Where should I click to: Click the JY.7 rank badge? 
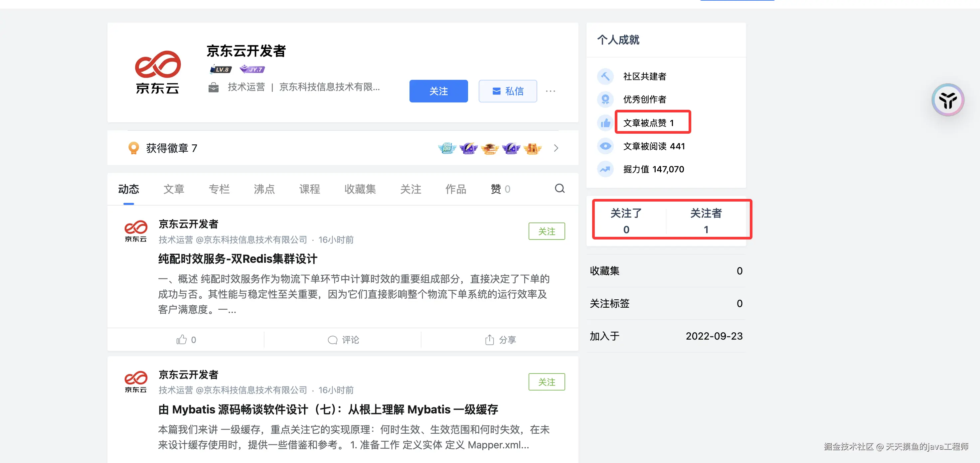[x=252, y=70]
